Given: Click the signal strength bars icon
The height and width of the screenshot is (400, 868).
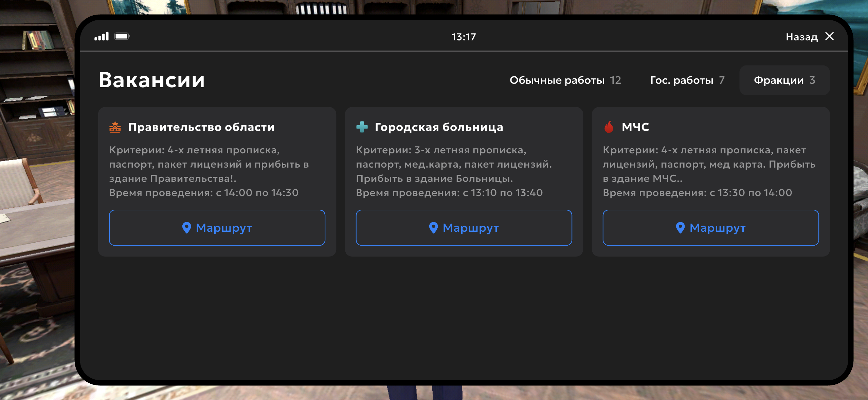Looking at the screenshot, I should (102, 36).
